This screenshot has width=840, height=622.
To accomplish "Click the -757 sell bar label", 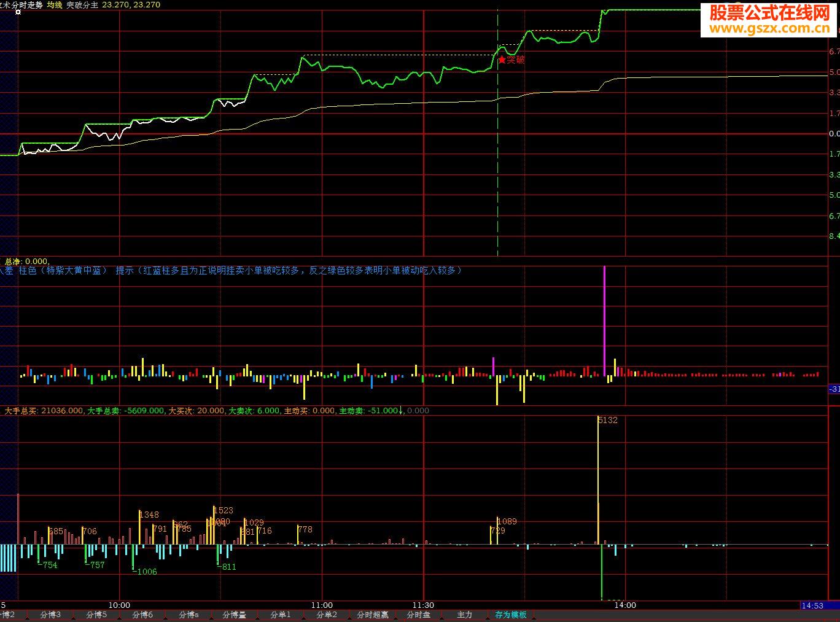I will [95, 565].
